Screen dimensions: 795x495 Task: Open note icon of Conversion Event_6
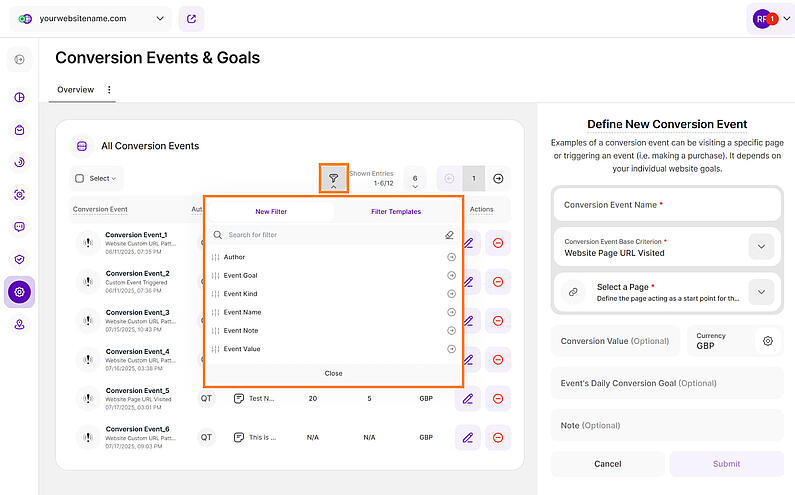click(x=239, y=437)
